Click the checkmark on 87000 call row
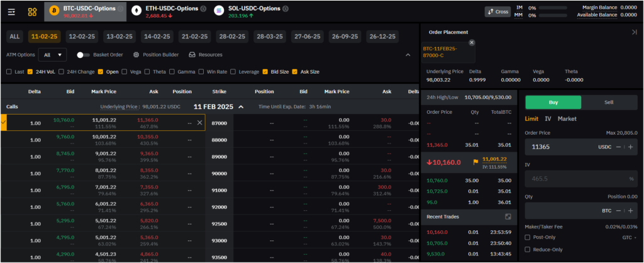Screen dimensions: 644x263 (x=4, y=123)
